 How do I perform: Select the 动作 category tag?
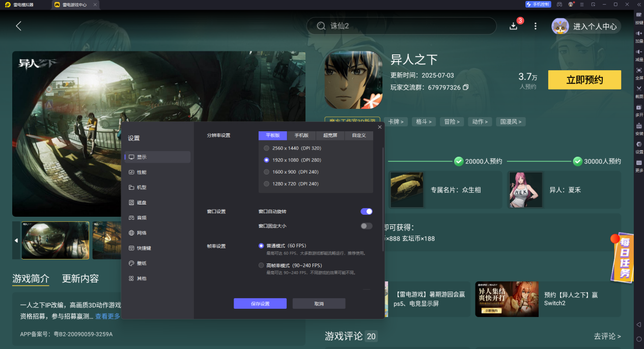[480, 122]
